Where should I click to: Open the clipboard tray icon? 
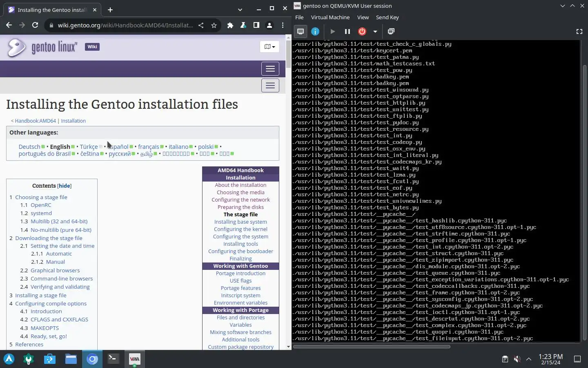[505, 359]
